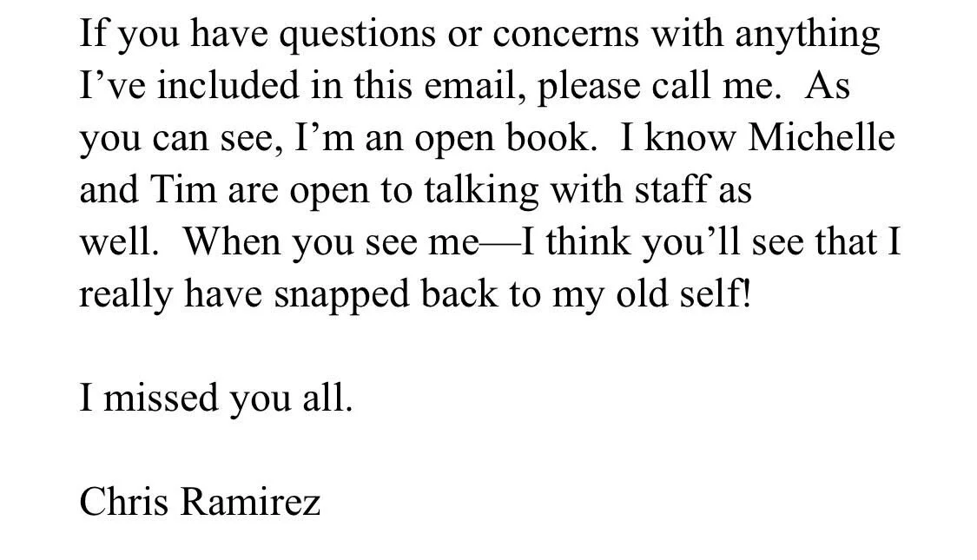Click the word "questions" in first line
Viewport: 977px width, 560px height.
tap(357, 34)
